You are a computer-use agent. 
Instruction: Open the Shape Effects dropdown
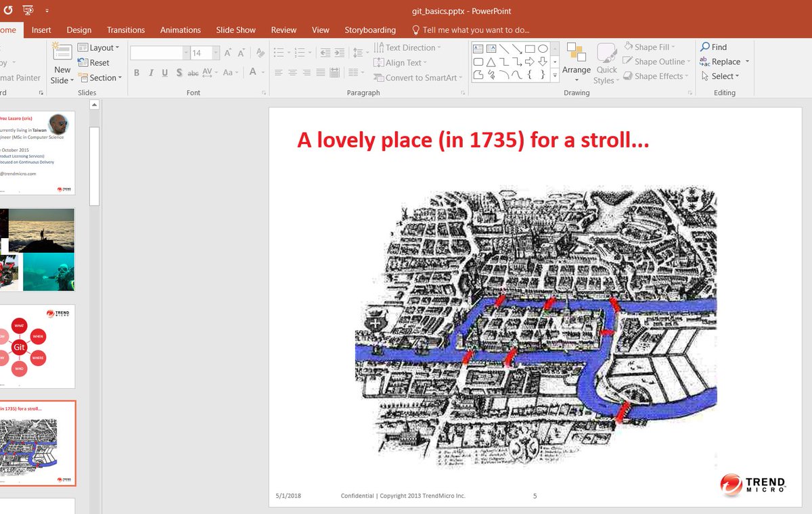(x=655, y=76)
